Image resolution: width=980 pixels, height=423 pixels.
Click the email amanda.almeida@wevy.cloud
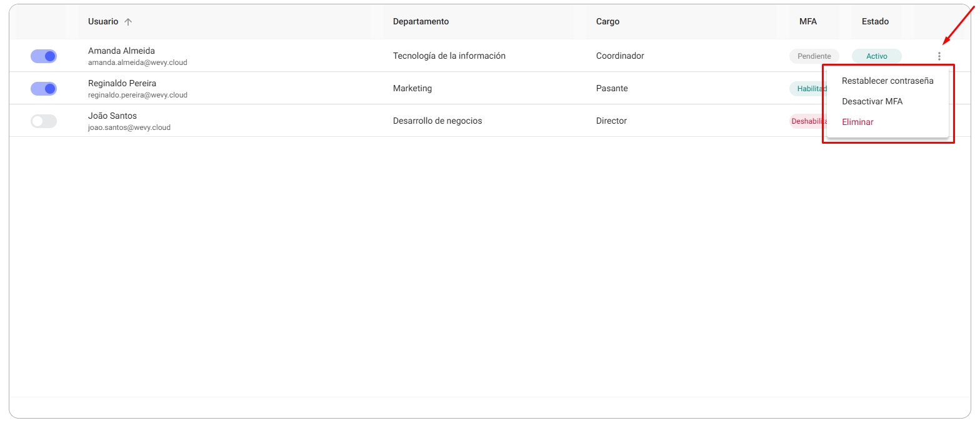[x=137, y=62]
